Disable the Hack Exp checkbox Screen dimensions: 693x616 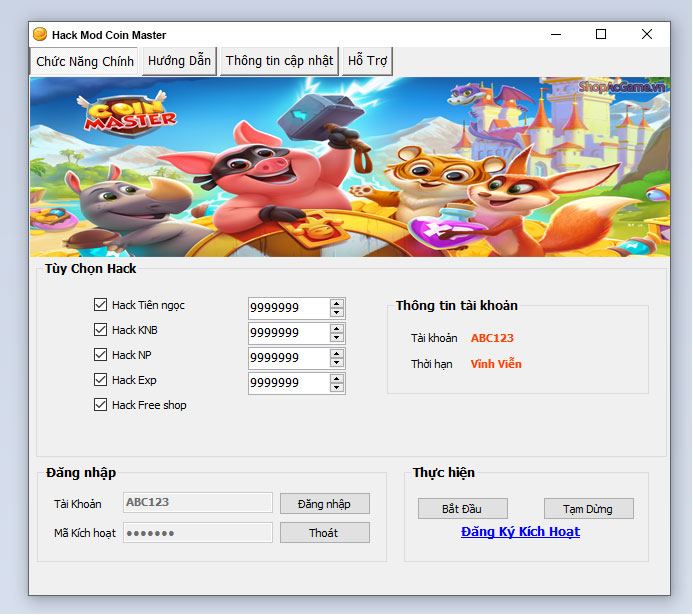click(x=100, y=380)
